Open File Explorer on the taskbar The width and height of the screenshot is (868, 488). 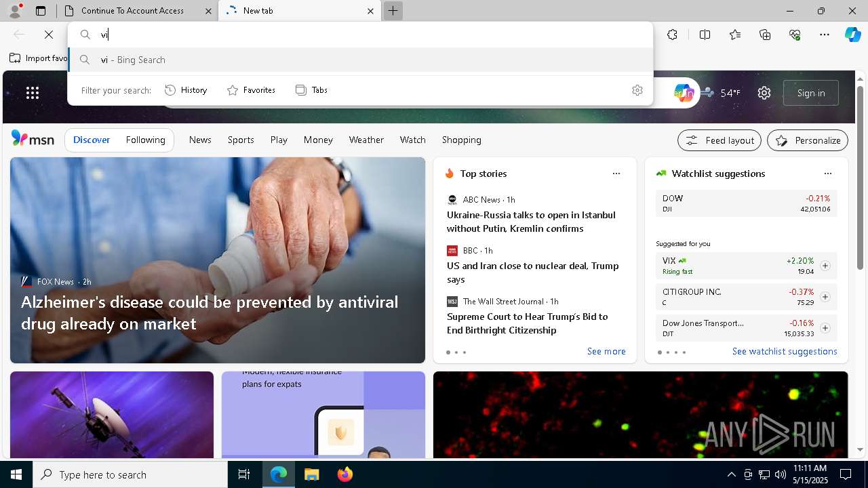pyautogui.click(x=311, y=474)
